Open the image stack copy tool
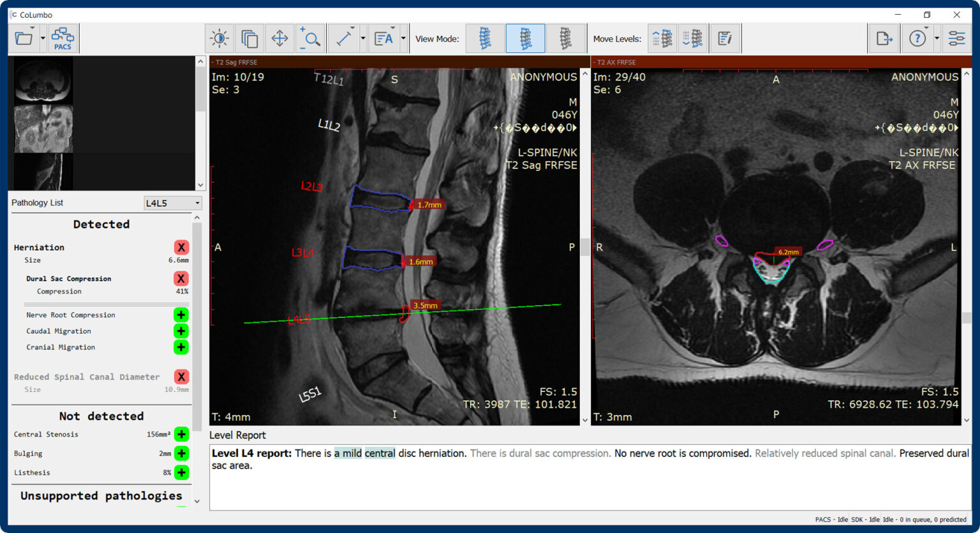 coord(249,38)
